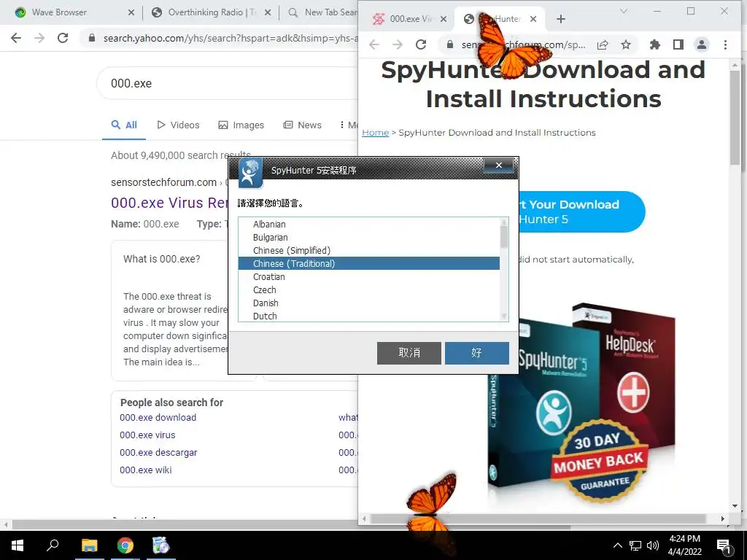This screenshot has height=560, width=747.
Task: Open 000.exe descargar related search
Action: click(158, 452)
